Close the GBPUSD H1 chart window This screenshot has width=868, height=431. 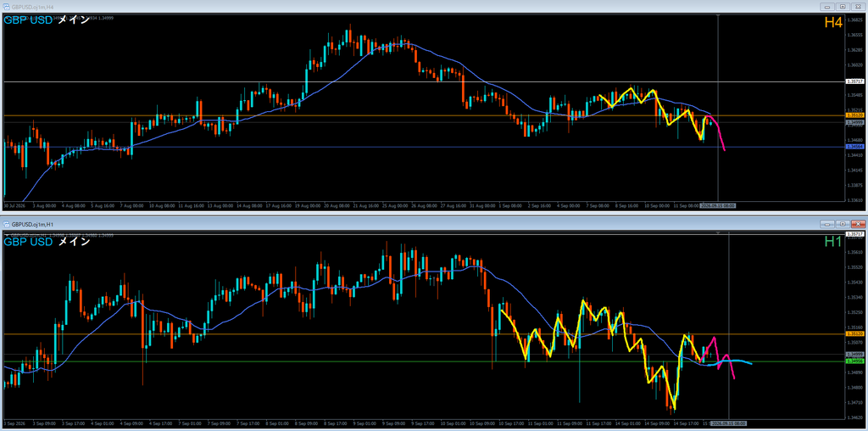857,224
